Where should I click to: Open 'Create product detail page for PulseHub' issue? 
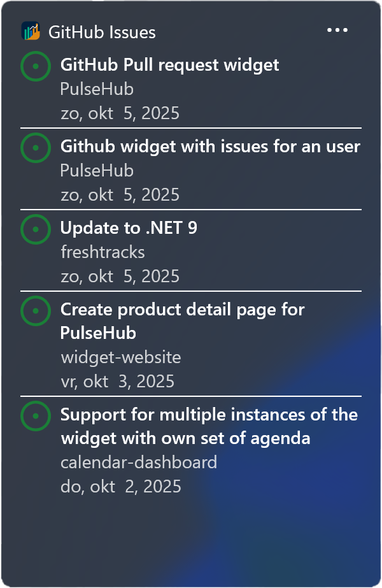coord(182,321)
